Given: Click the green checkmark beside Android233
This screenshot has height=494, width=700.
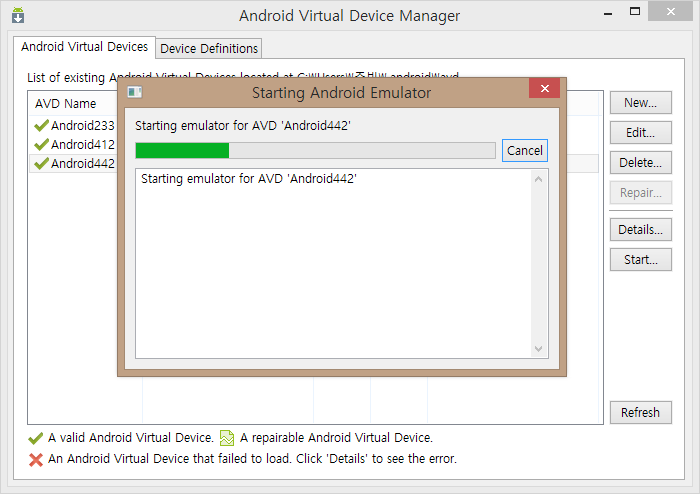Looking at the screenshot, I should coord(41,126).
